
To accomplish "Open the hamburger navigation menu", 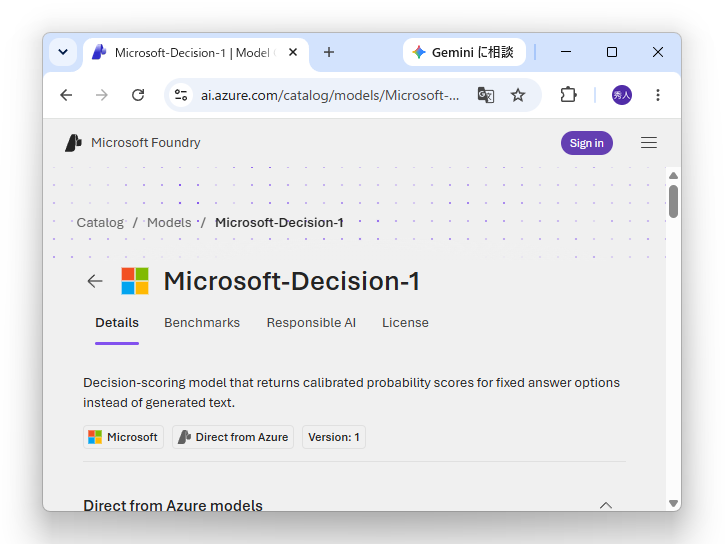I will click(649, 143).
